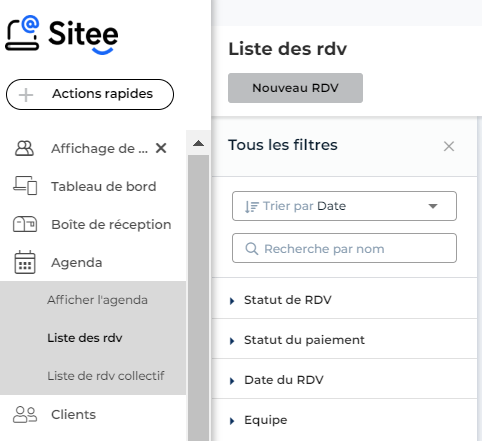
Task: Expand the Statut de RDV filter
Action: (344, 300)
